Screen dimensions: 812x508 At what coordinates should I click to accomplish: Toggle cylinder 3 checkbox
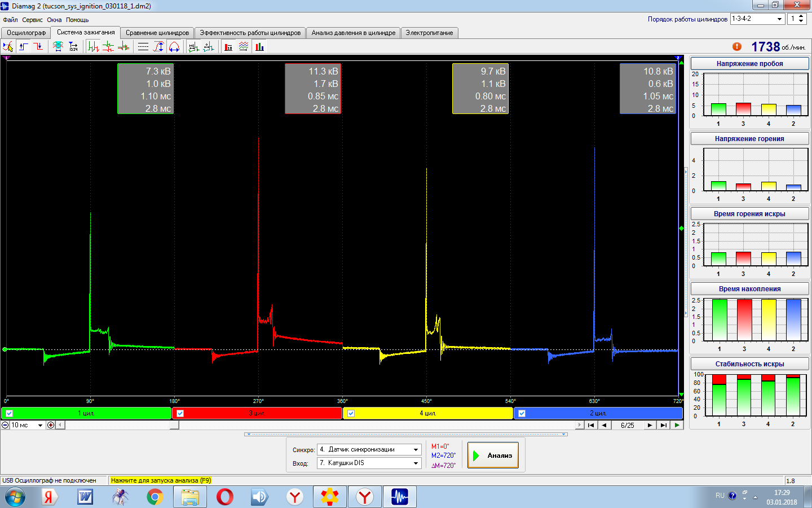[x=180, y=413]
